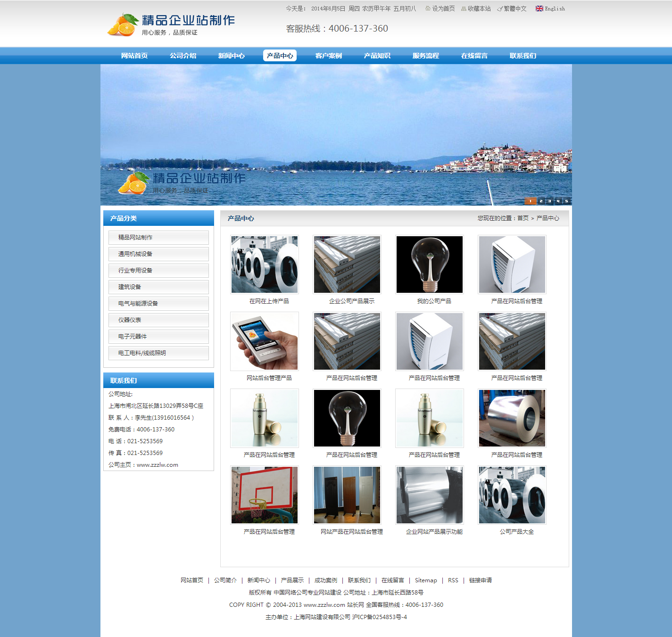Open the 公司介绍 navigation menu
The image size is (672, 637).
point(183,56)
